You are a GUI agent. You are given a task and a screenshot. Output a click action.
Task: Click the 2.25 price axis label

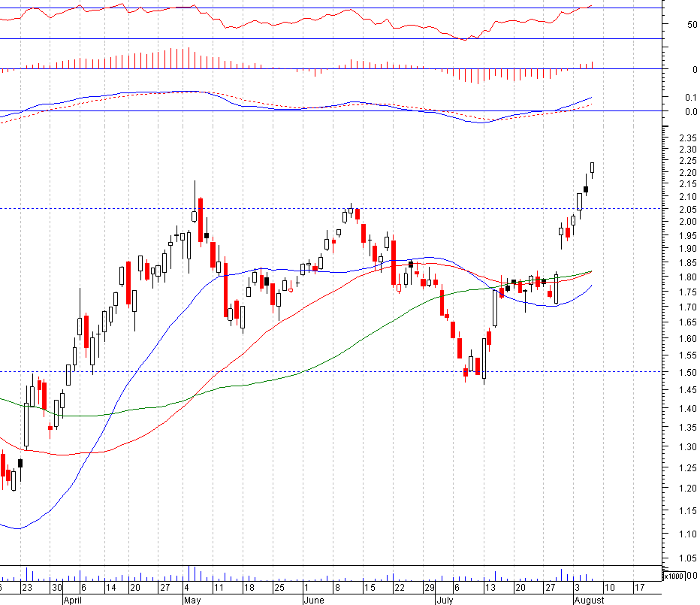[687, 160]
